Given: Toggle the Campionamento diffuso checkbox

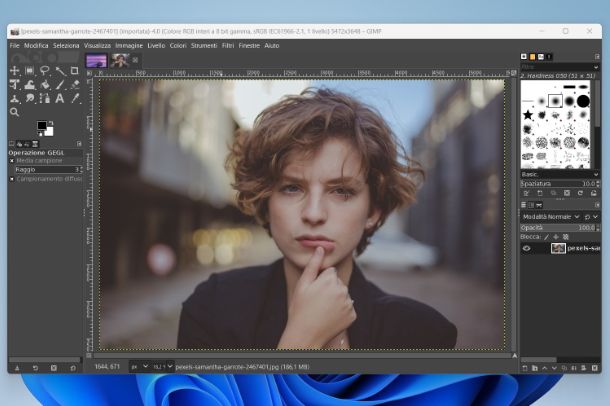Looking at the screenshot, I should coord(12,179).
